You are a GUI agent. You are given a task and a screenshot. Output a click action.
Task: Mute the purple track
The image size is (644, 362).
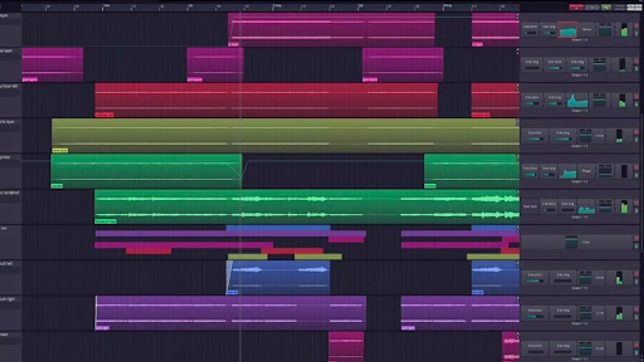coord(636,309)
